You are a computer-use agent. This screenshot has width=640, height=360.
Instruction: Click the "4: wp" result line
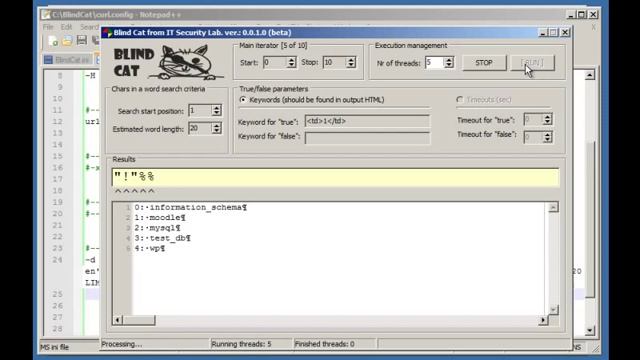pos(150,248)
